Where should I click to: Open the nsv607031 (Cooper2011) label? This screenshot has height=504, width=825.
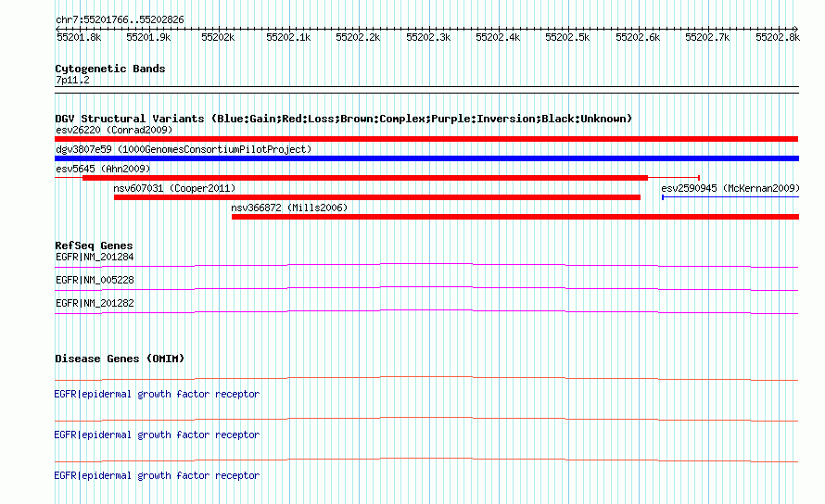(174, 188)
